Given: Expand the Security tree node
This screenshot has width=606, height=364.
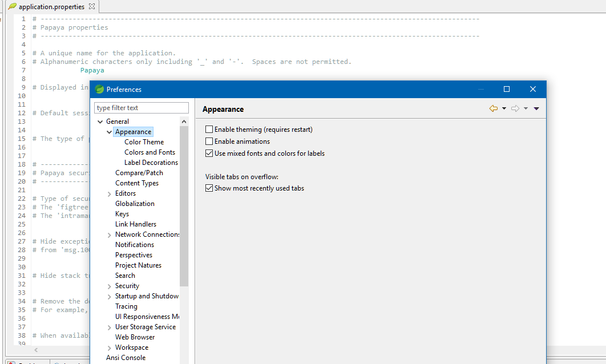Looking at the screenshot, I should pyautogui.click(x=109, y=286).
